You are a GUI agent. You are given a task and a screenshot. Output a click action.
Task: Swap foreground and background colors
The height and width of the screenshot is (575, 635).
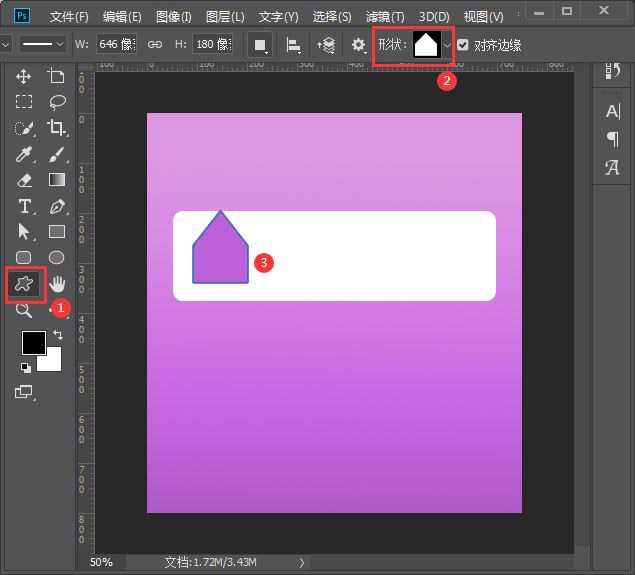click(x=57, y=334)
